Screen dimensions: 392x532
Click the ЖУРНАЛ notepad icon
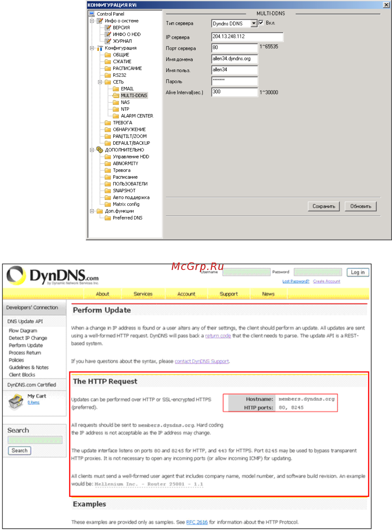click(x=108, y=41)
